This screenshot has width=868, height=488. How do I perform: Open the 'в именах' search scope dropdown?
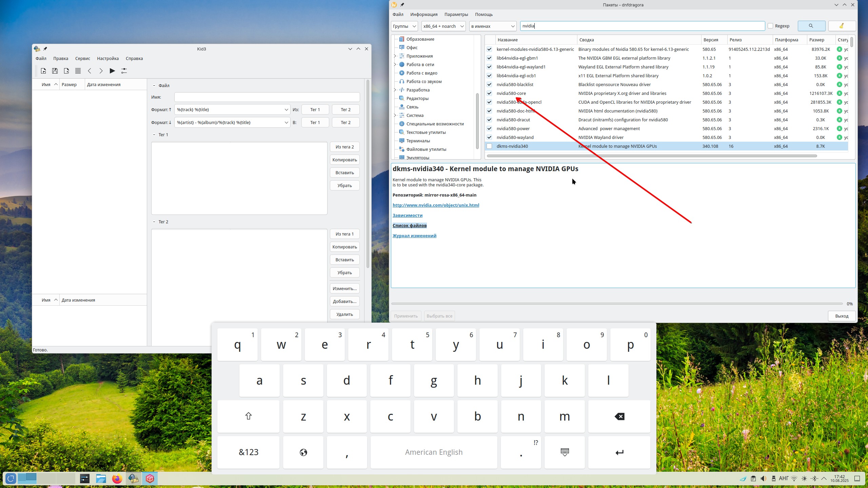(493, 26)
